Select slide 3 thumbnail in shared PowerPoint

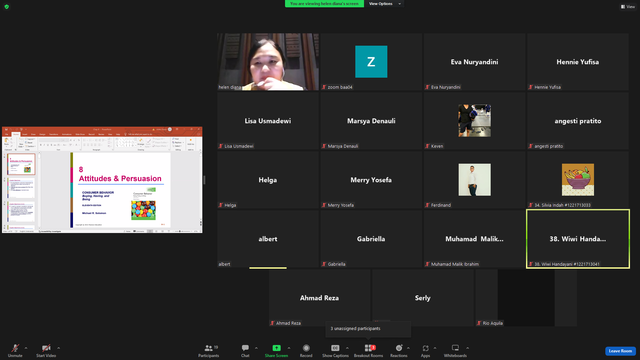[x=21, y=211]
